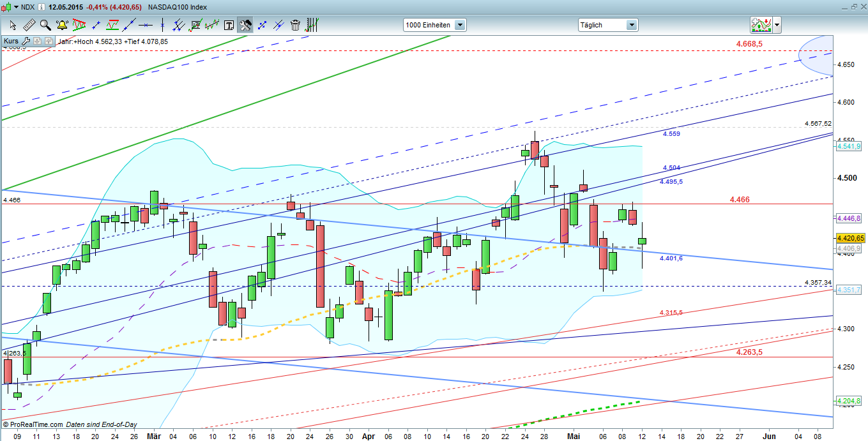
Task: Select the ruler measurement tool
Action: (x=29, y=25)
